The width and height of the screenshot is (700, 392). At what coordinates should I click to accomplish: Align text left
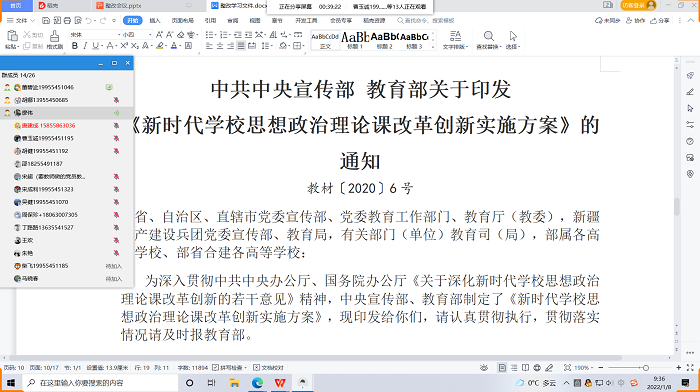(x=209, y=46)
